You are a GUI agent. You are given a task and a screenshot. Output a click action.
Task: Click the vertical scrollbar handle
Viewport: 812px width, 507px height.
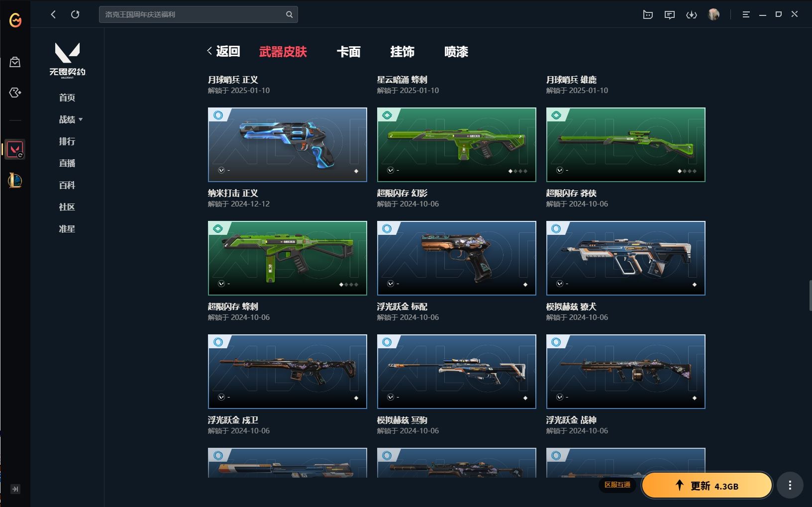click(x=810, y=296)
